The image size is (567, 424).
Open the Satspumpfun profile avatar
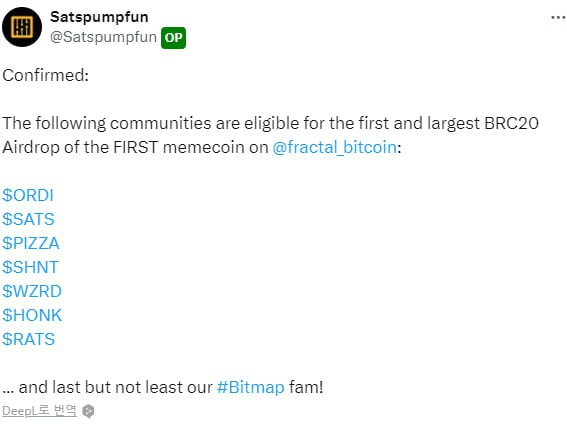pyautogui.click(x=22, y=27)
